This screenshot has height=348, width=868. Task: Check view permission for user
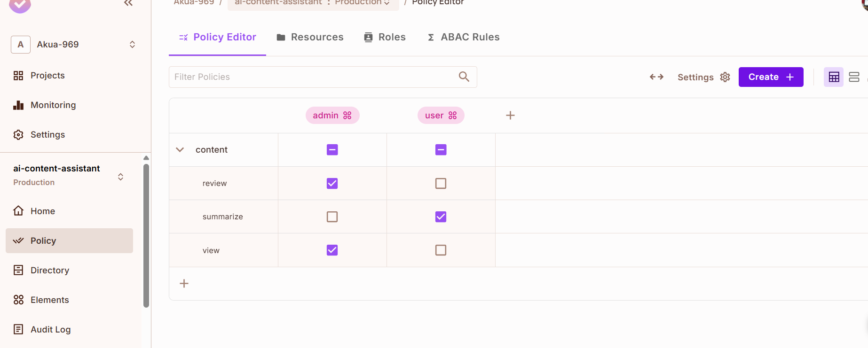[441, 250]
